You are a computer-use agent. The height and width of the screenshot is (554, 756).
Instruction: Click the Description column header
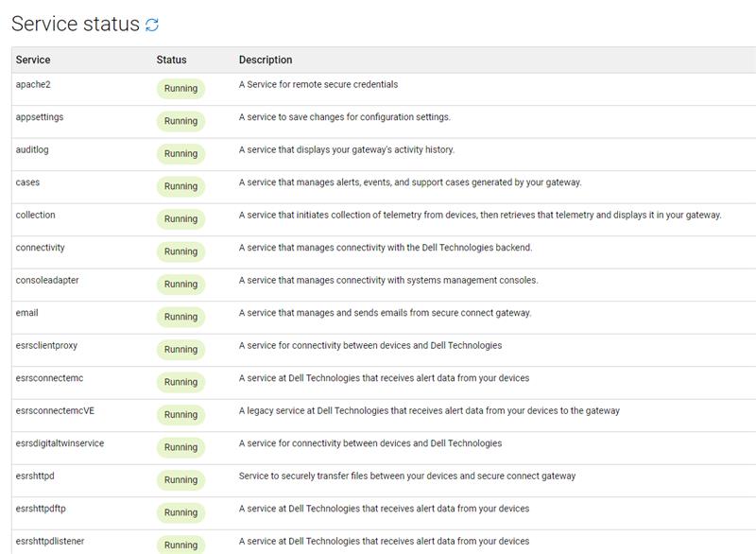(266, 60)
